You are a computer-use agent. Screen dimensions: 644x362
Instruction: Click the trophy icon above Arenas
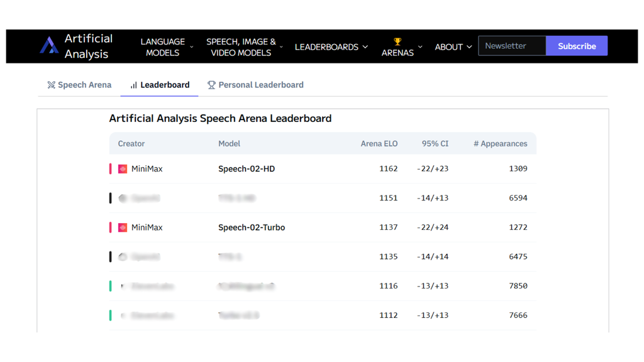point(397,41)
